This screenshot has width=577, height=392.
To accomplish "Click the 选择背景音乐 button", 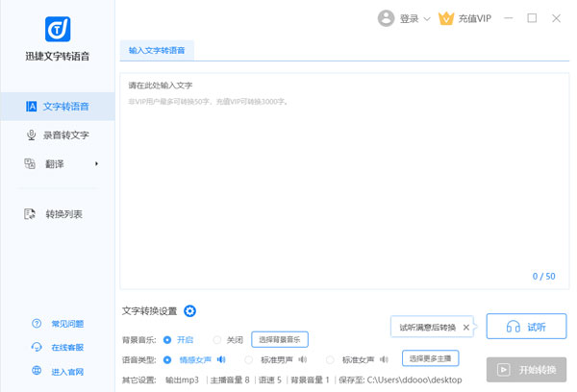I will pos(280,339).
